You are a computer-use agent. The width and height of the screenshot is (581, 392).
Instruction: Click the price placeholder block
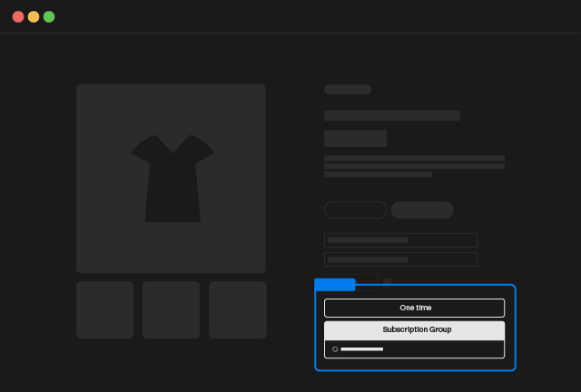[355, 138]
